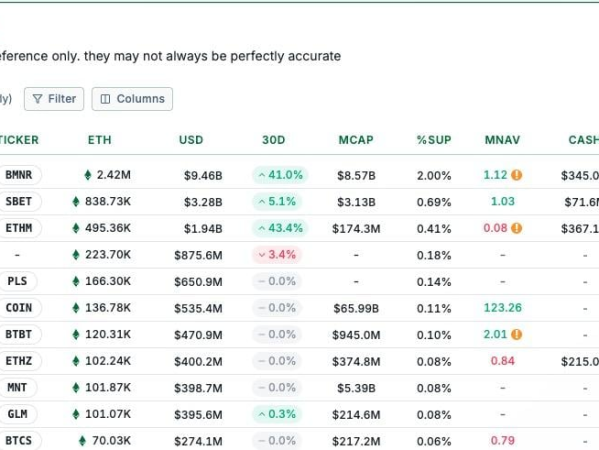Click the Ethereum icon beside 166.30K
This screenshot has height=450, width=599.
click(x=76, y=281)
